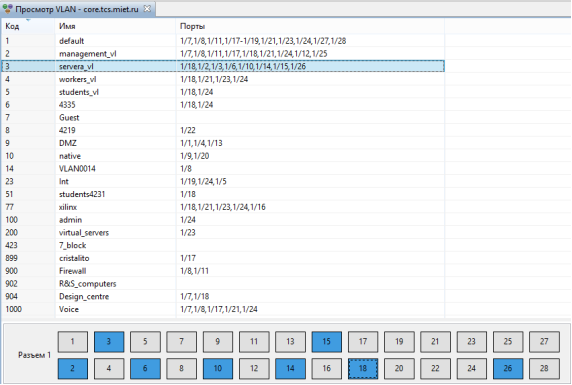Select the Int VLAN row

(223, 181)
